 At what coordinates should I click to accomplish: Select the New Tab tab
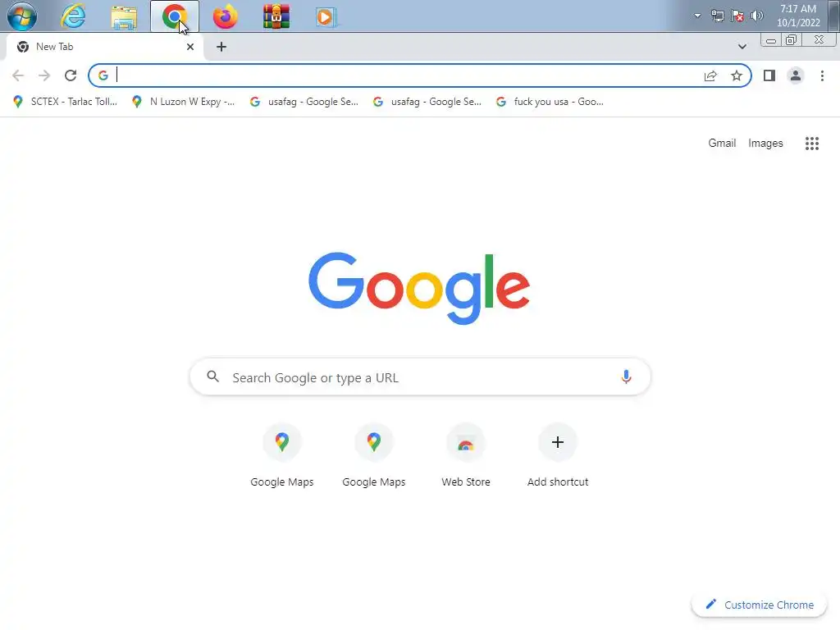pyautogui.click(x=105, y=47)
